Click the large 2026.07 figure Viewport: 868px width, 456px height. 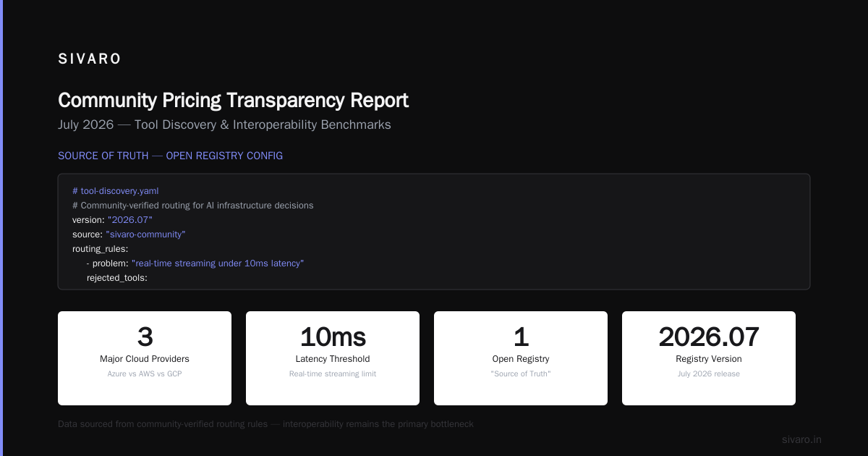[x=709, y=337]
